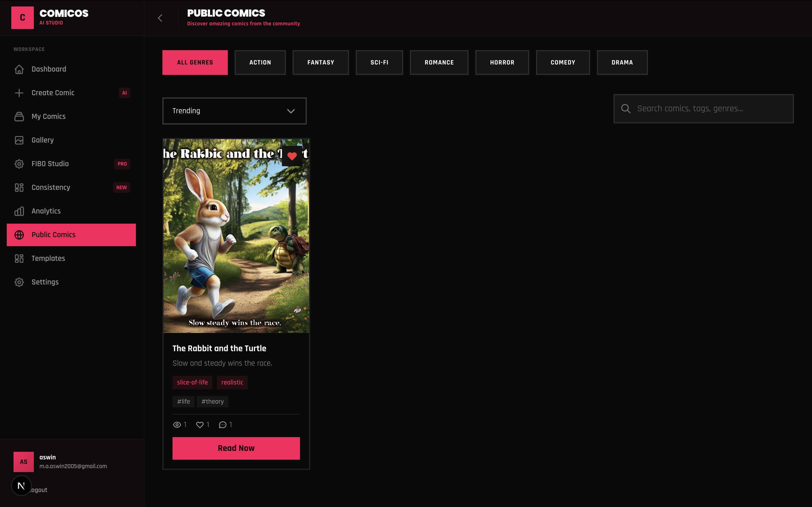This screenshot has width=812, height=507.
Task: Collapse sidebar with back chevron
Action: [x=160, y=18]
